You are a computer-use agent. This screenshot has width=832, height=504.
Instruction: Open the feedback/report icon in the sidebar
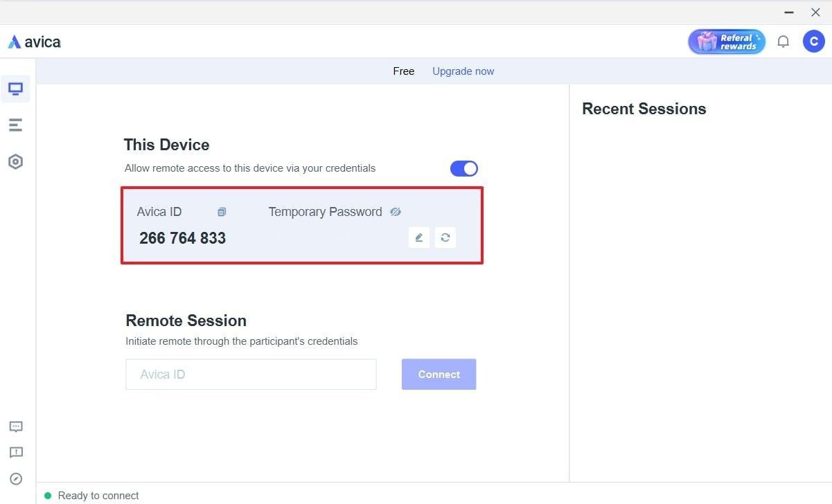[15, 453]
